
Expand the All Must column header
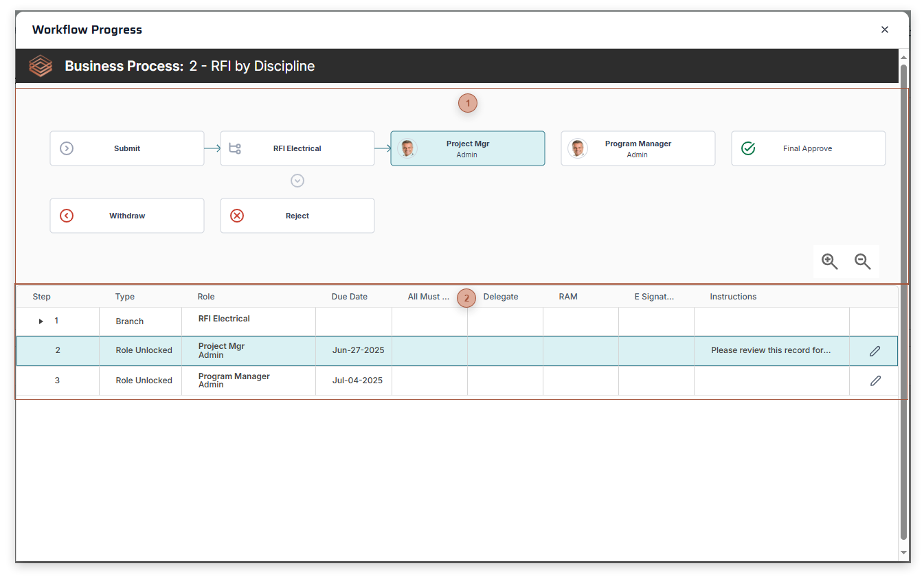coord(427,296)
